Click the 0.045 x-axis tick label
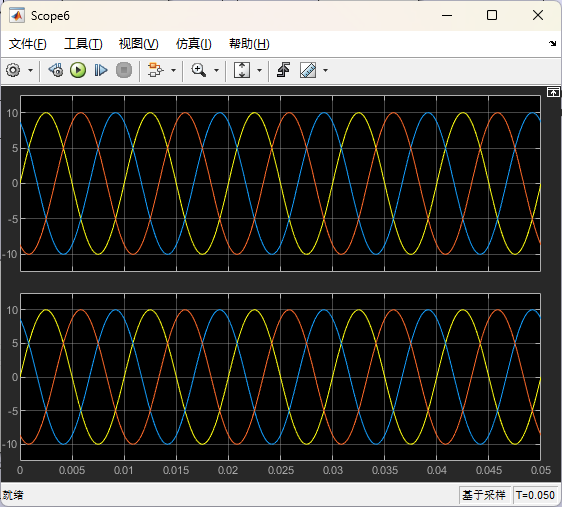 (489, 470)
